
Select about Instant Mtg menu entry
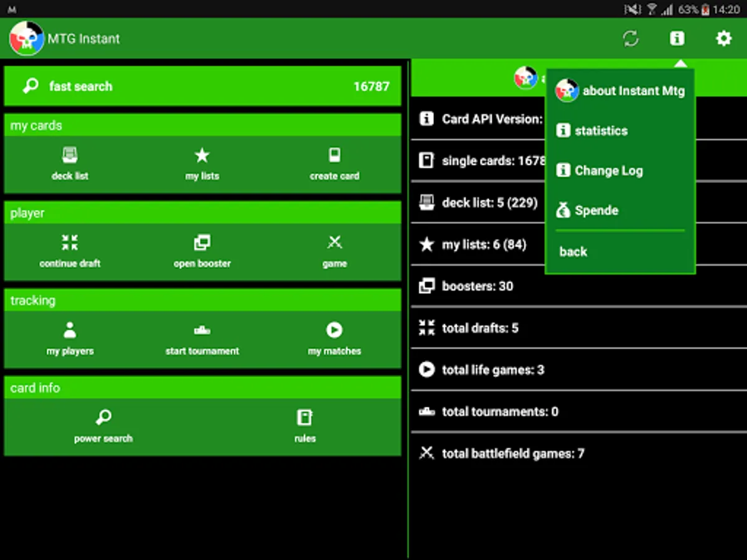coord(620,91)
